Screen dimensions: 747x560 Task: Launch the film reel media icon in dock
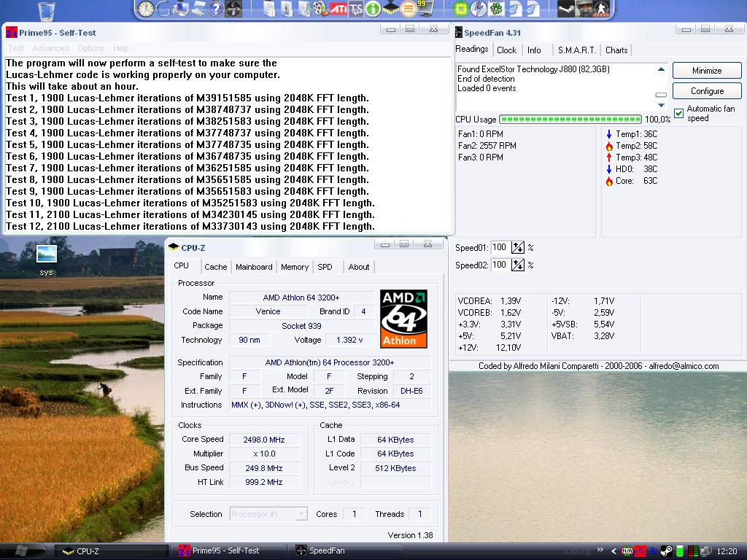321,9
